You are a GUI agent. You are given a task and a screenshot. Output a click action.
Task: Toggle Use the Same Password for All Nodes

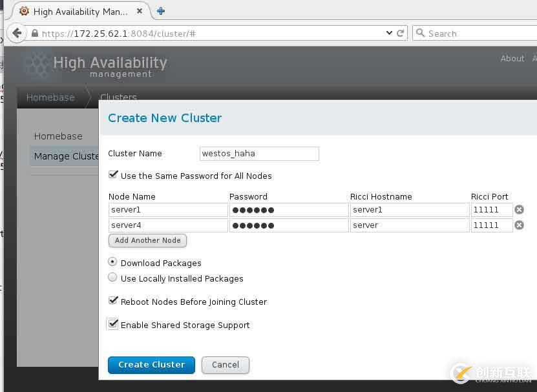tap(113, 175)
